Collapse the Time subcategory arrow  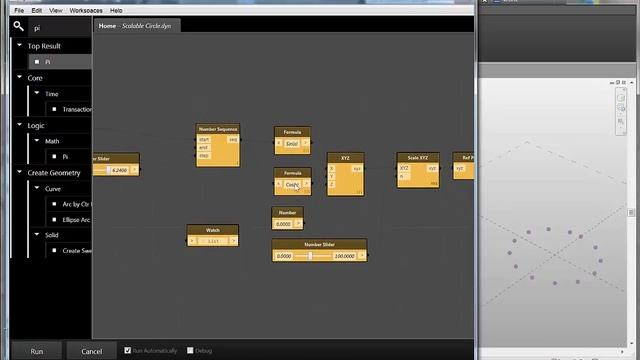pyautogui.click(x=37, y=93)
